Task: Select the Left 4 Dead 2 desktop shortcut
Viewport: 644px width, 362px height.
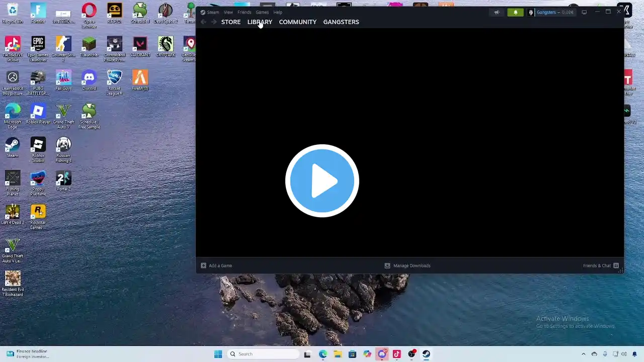Action: coord(13,215)
